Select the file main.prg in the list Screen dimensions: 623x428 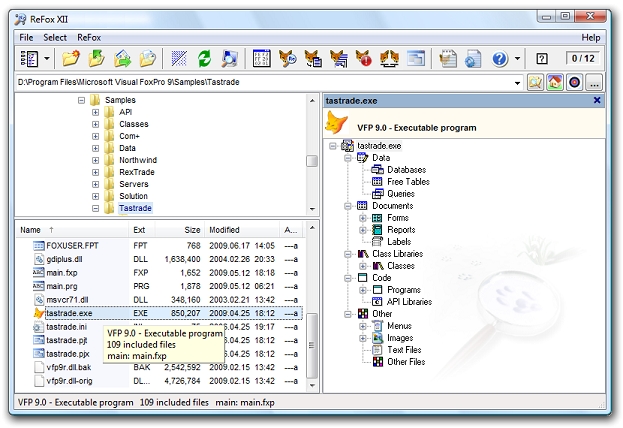[62, 286]
